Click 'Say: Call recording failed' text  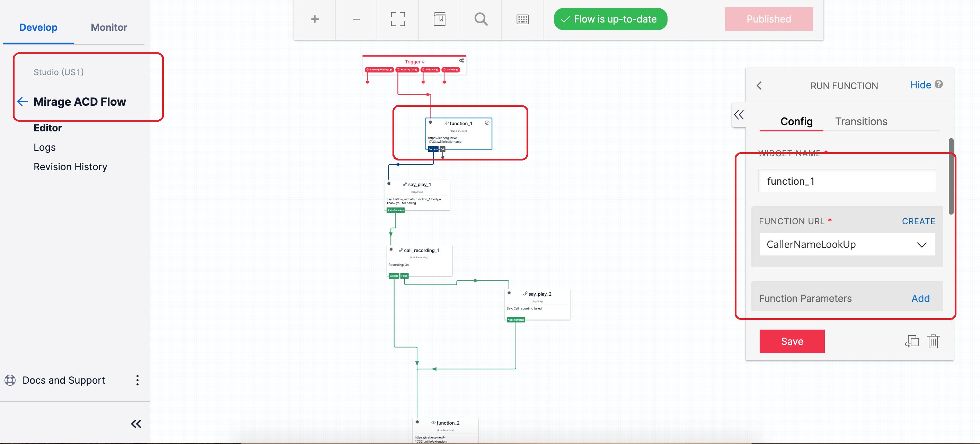pyautogui.click(x=524, y=308)
